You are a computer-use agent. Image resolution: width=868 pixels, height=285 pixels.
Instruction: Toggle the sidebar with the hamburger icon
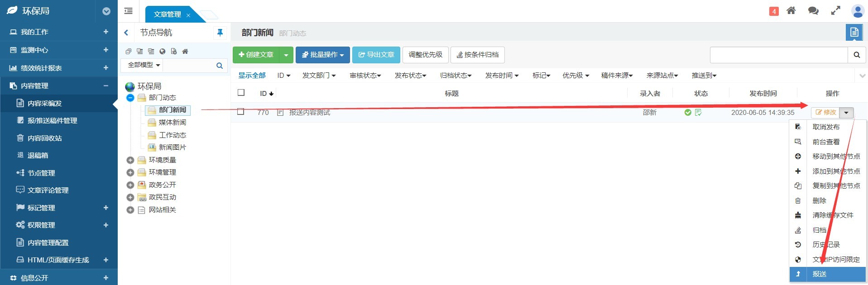[x=129, y=11]
